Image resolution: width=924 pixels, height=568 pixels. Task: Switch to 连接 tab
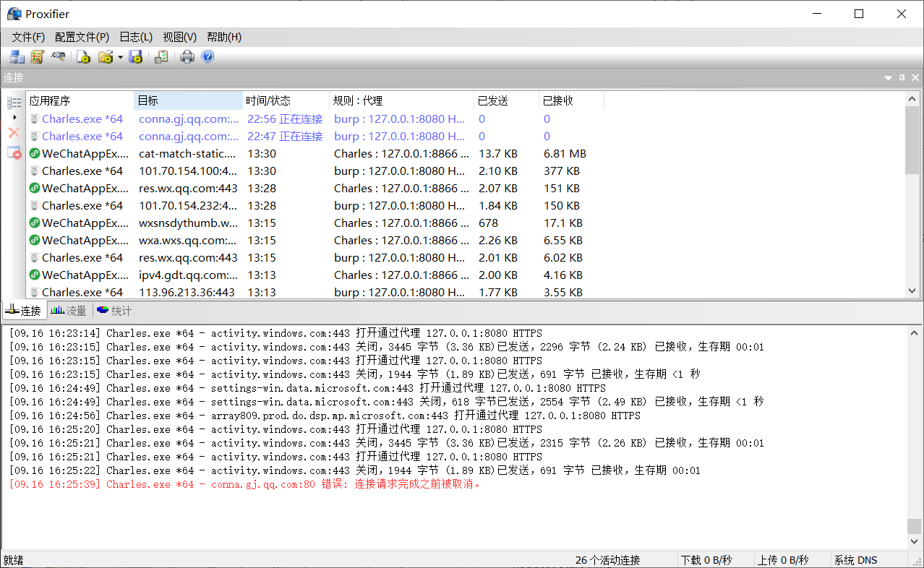click(x=23, y=311)
